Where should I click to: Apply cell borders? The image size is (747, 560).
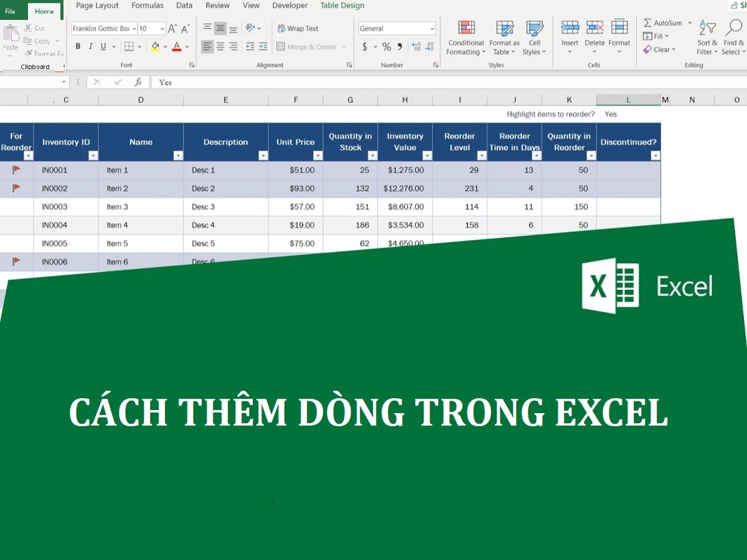pyautogui.click(x=129, y=47)
